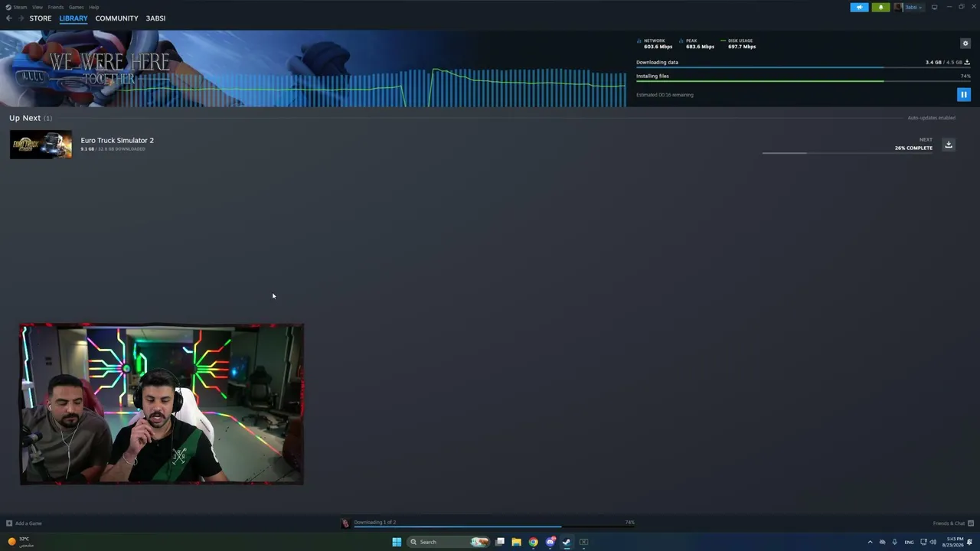The height and width of the screenshot is (551, 980).
Task: Click the game icon in the download status bar
Action: pos(345,523)
